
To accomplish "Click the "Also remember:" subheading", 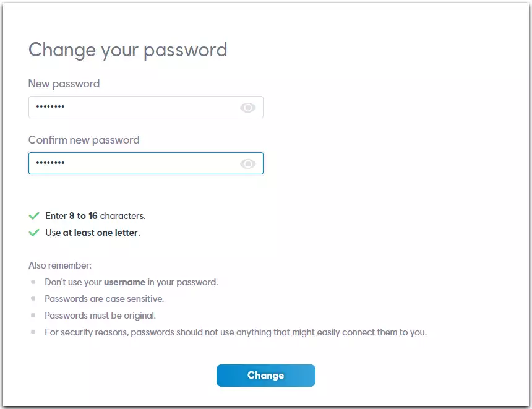I will click(60, 265).
